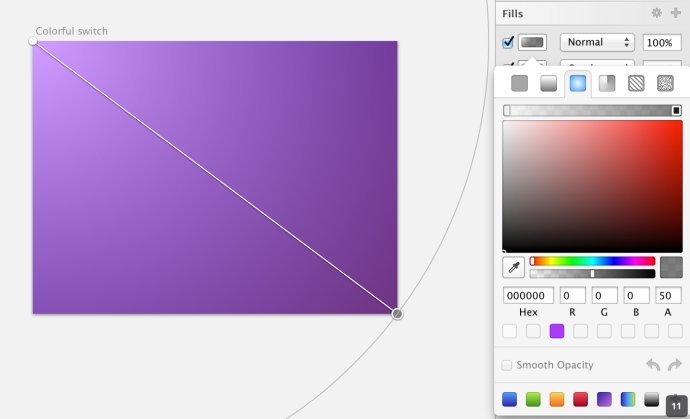Screen dimensions: 690x419
Task: Select the linear gradient fill icon
Action: 548,83
